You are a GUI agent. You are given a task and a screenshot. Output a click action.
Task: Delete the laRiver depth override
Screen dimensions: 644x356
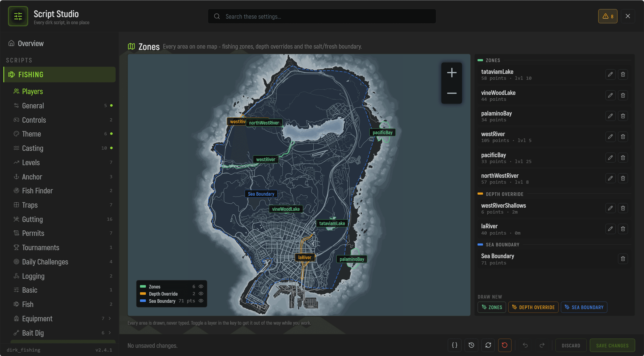click(x=623, y=229)
